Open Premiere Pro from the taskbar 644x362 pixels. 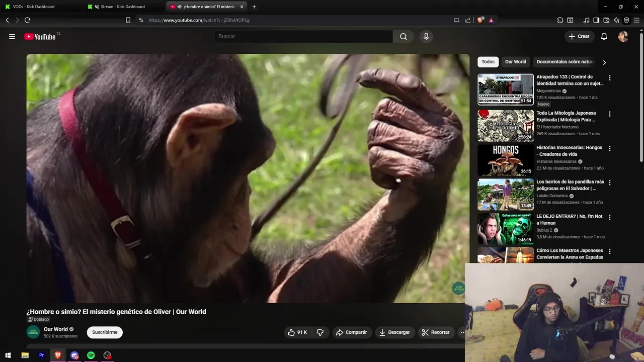pos(42,355)
